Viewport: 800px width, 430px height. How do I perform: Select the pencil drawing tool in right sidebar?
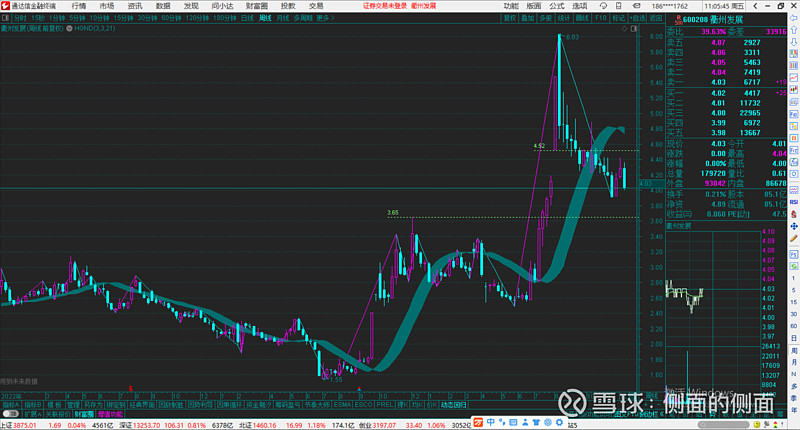tap(794, 239)
